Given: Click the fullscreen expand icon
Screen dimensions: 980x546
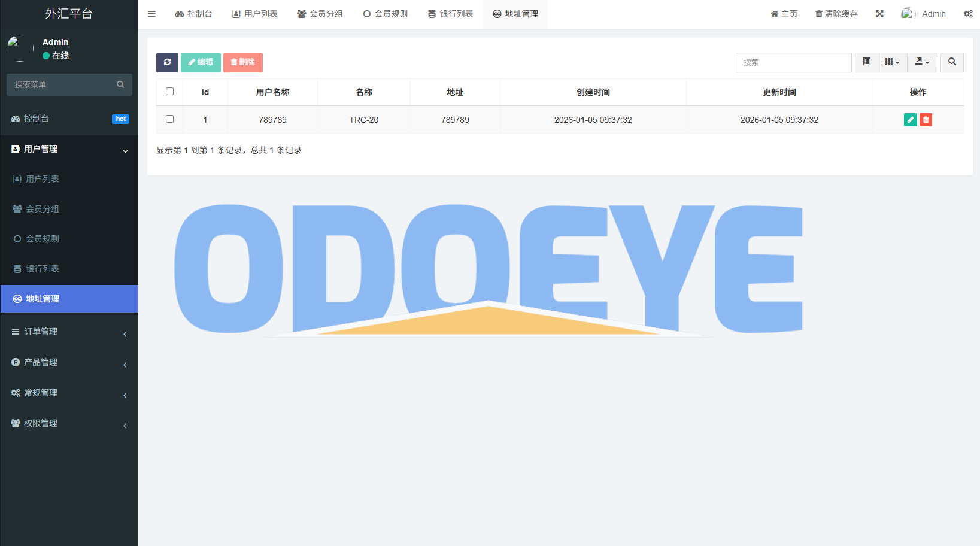Looking at the screenshot, I should tap(879, 14).
